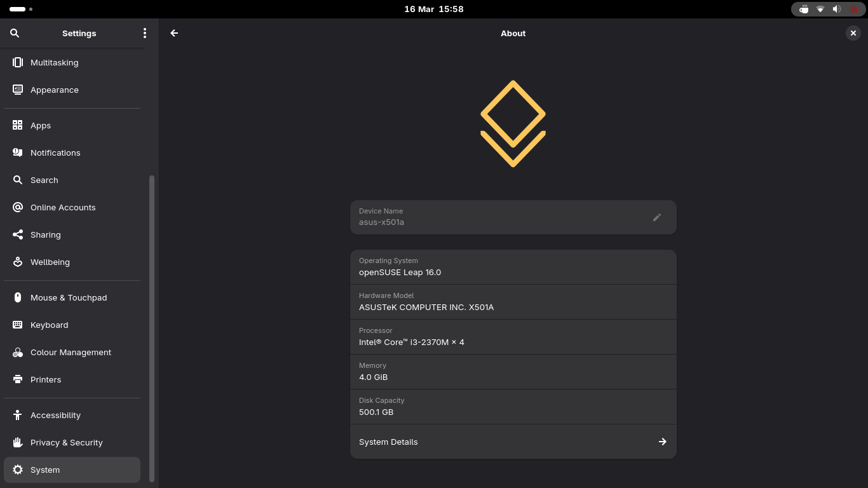Select Printers in the sidebar
This screenshot has height=488, width=868.
click(46, 379)
